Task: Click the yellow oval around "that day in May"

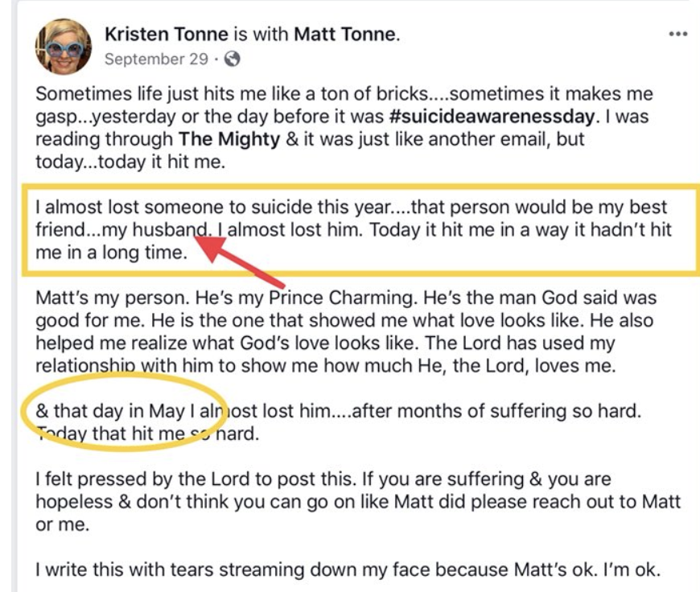Action: (x=123, y=413)
